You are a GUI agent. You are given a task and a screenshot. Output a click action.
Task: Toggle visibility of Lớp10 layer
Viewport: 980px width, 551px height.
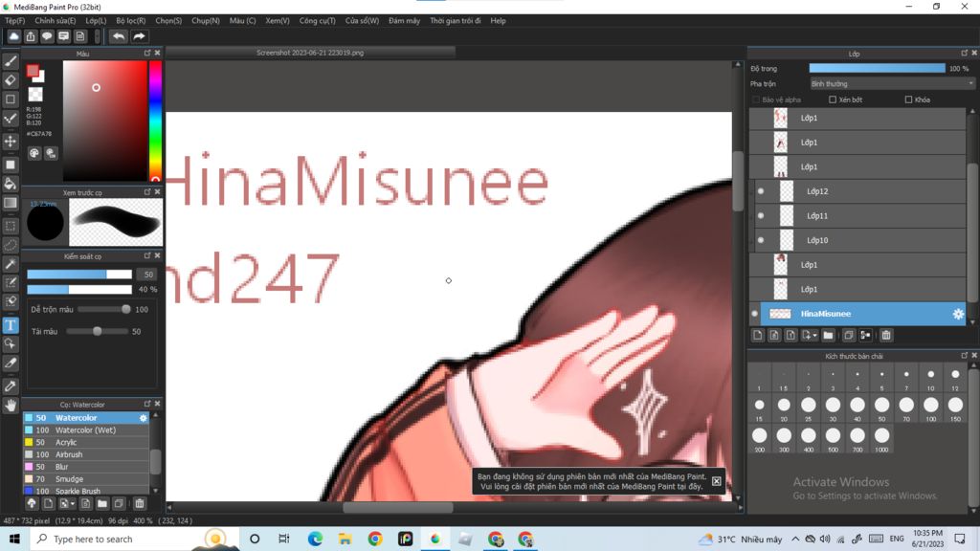761,240
